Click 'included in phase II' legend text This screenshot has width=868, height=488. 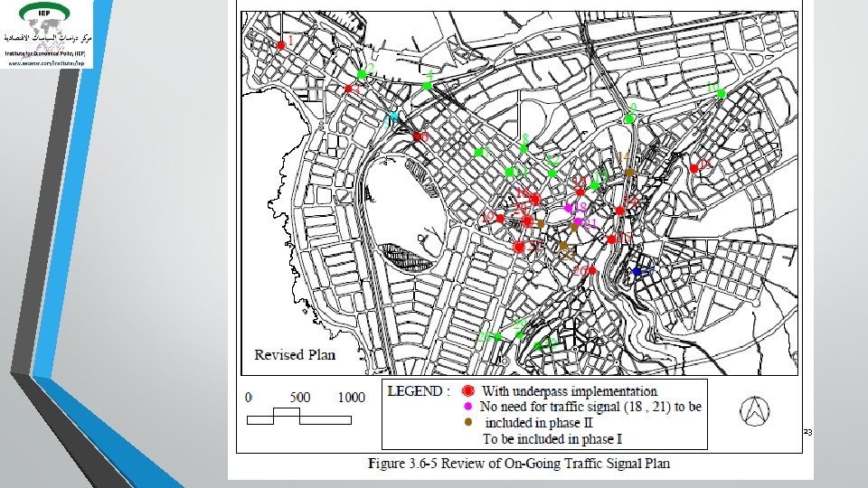click(539, 423)
